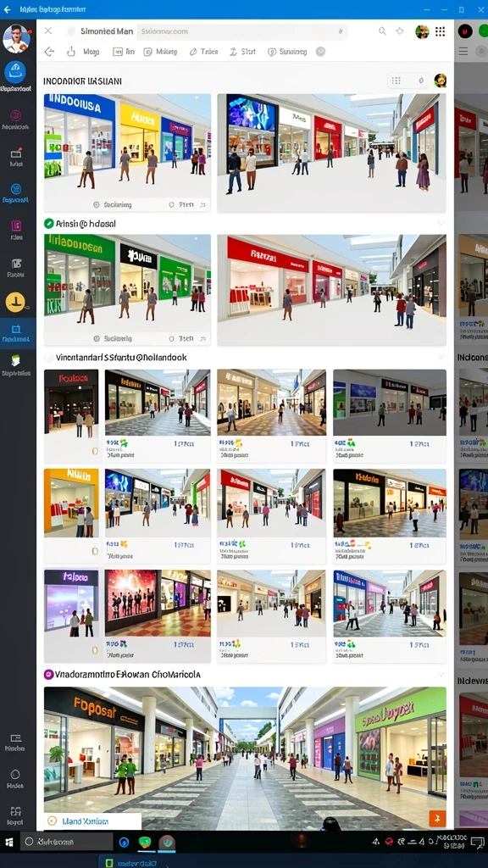The height and width of the screenshot is (868, 488).
Task: Open the hamburger menu on right panel
Action: (x=463, y=52)
